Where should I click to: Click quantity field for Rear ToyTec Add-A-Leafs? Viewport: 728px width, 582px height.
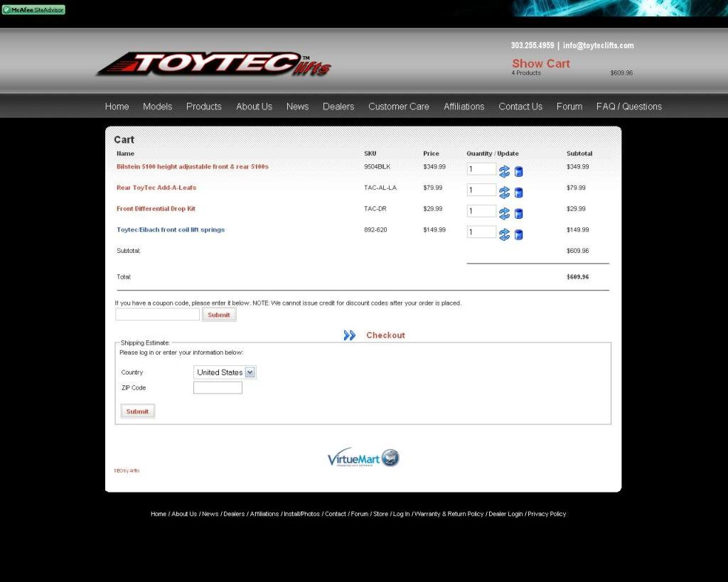click(481, 190)
